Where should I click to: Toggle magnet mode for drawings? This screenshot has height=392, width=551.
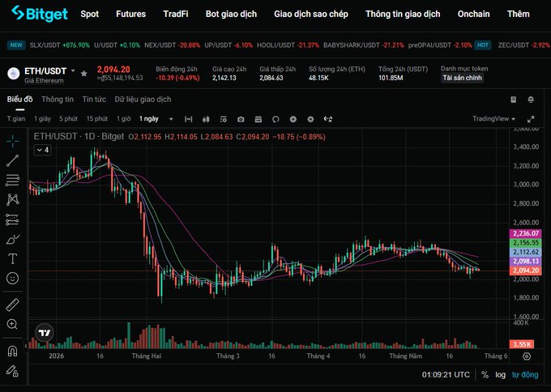(x=13, y=351)
